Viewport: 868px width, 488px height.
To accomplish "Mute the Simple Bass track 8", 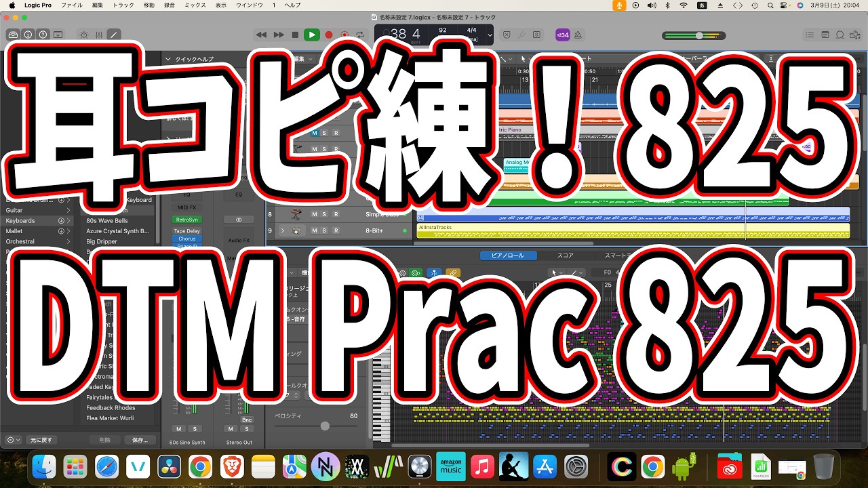I will point(314,214).
